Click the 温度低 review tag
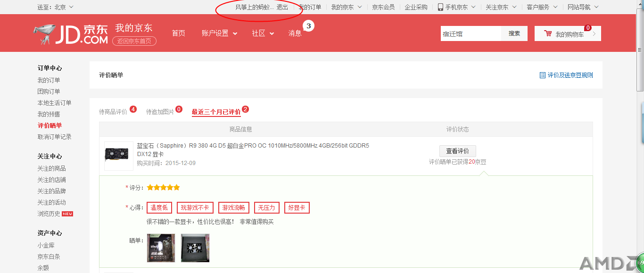The height and width of the screenshot is (273, 644). pyautogui.click(x=159, y=207)
